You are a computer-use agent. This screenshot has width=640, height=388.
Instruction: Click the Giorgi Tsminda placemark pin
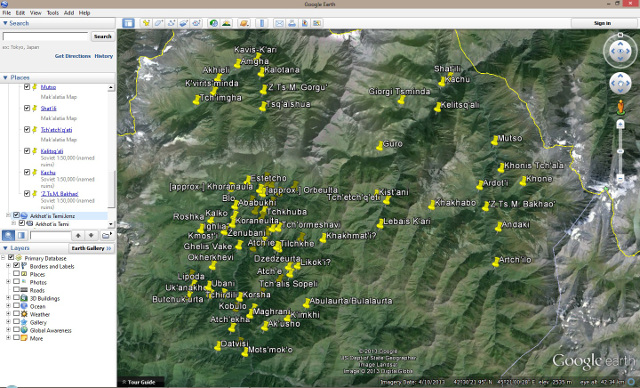coord(401,99)
